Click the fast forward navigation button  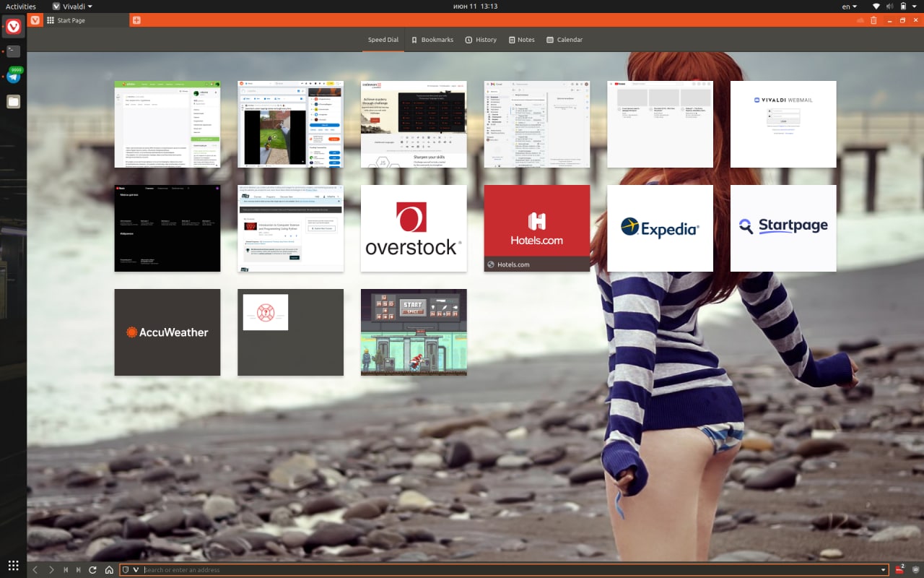coord(79,570)
